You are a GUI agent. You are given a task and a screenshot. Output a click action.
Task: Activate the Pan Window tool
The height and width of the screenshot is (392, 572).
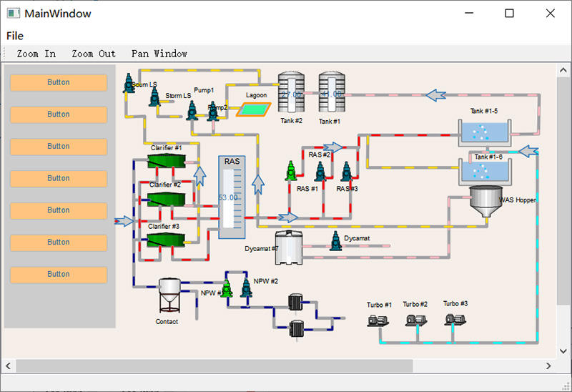[x=159, y=54]
